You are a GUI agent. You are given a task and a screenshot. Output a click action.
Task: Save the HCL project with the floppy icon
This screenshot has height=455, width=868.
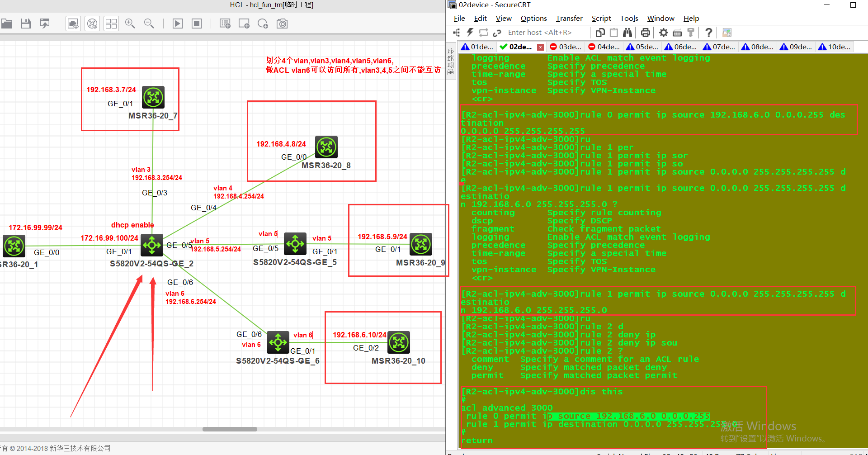tap(26, 24)
